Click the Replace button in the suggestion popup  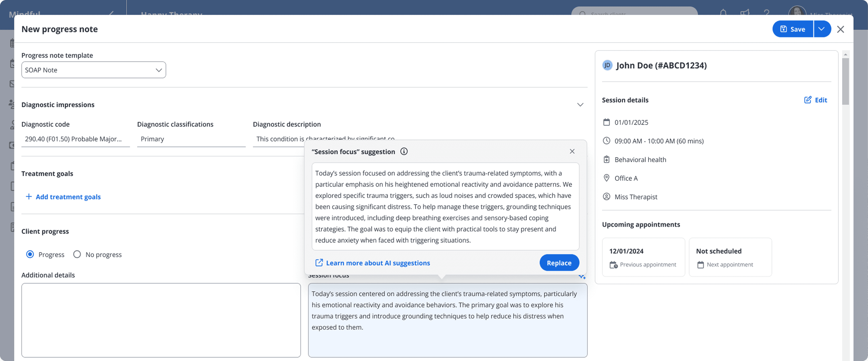(x=559, y=263)
